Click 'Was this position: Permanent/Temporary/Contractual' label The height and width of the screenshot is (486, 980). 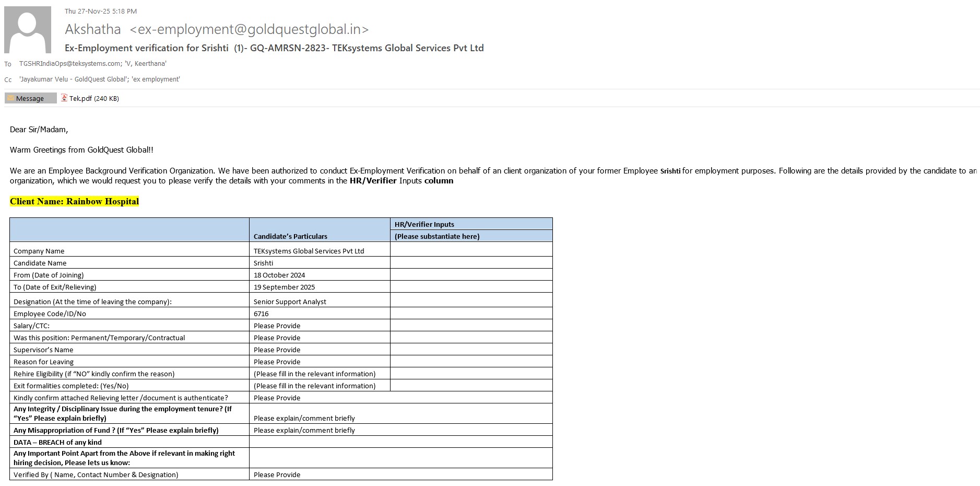pyautogui.click(x=99, y=338)
